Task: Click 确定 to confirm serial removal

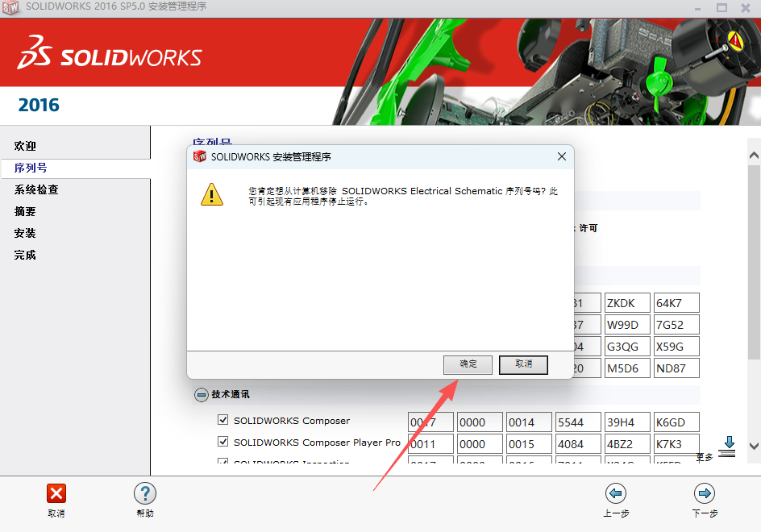Action: pos(468,364)
